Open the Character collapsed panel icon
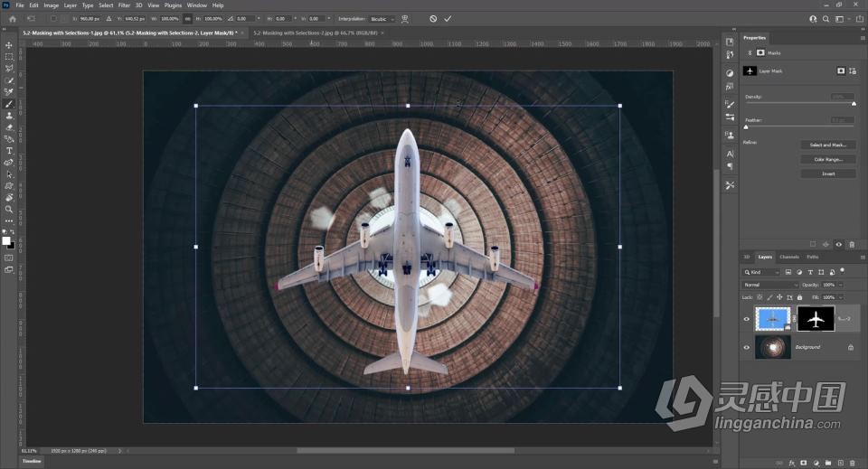The height and width of the screenshot is (469, 868). [x=730, y=154]
